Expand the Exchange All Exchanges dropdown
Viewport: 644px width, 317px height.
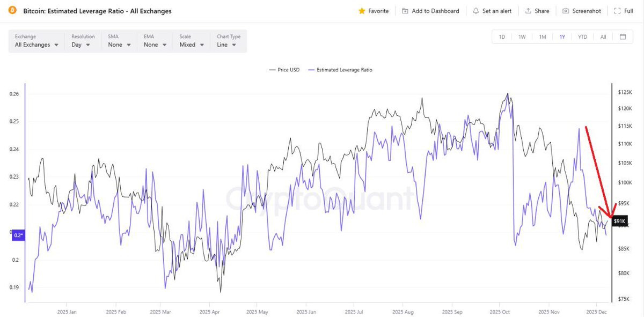(x=37, y=41)
